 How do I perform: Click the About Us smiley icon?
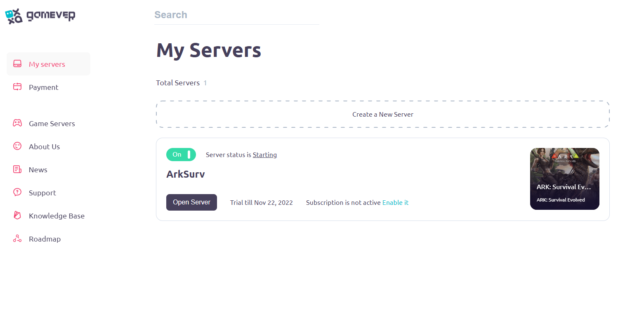pyautogui.click(x=17, y=146)
